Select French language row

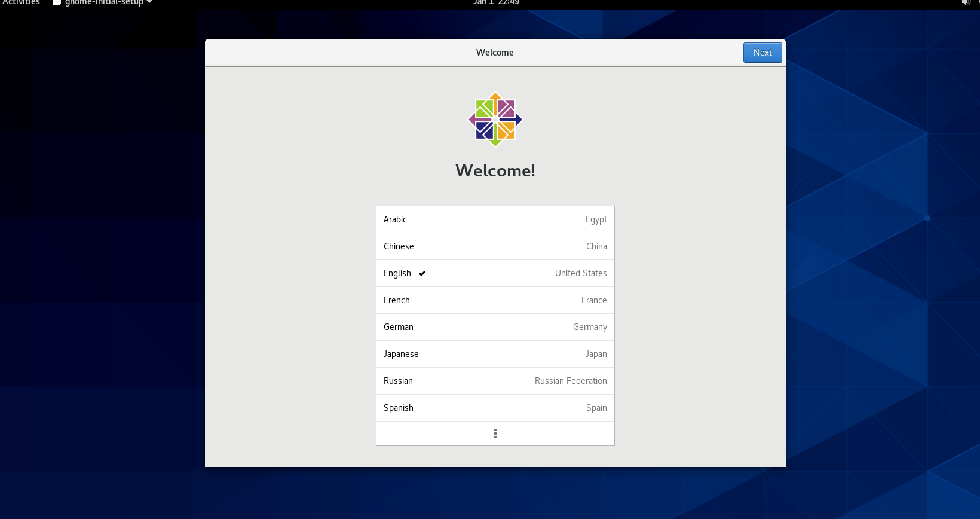(x=495, y=300)
